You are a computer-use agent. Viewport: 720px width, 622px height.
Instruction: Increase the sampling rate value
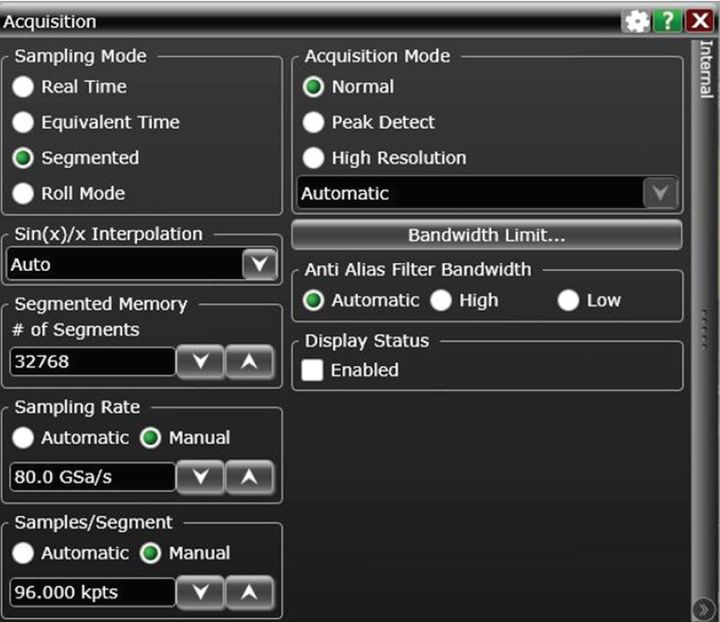249,477
